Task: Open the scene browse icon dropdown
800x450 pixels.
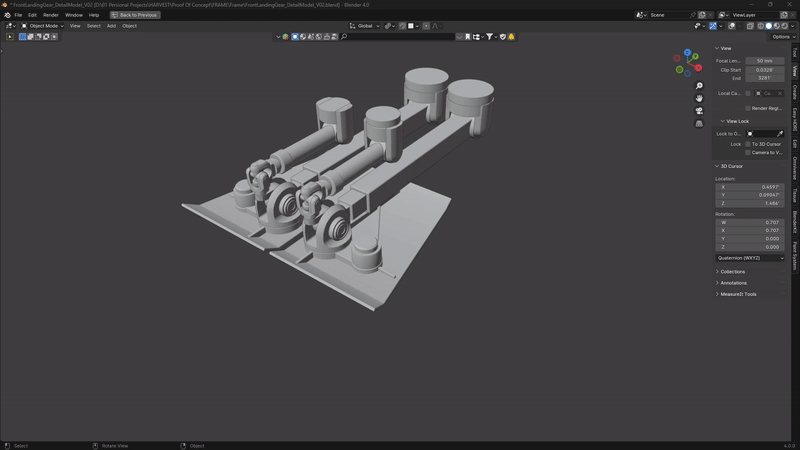Action: point(641,15)
